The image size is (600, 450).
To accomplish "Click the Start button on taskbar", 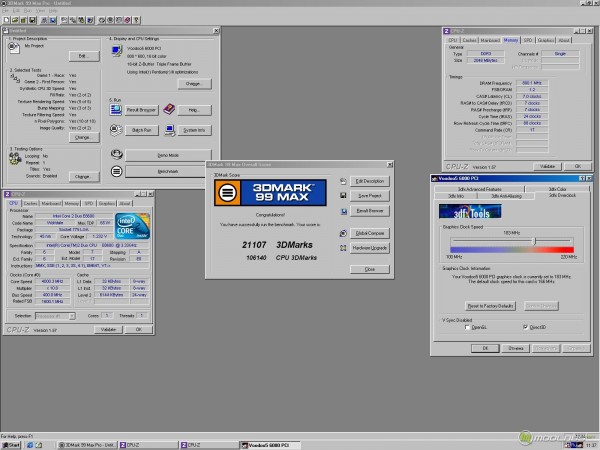I will point(11,445).
